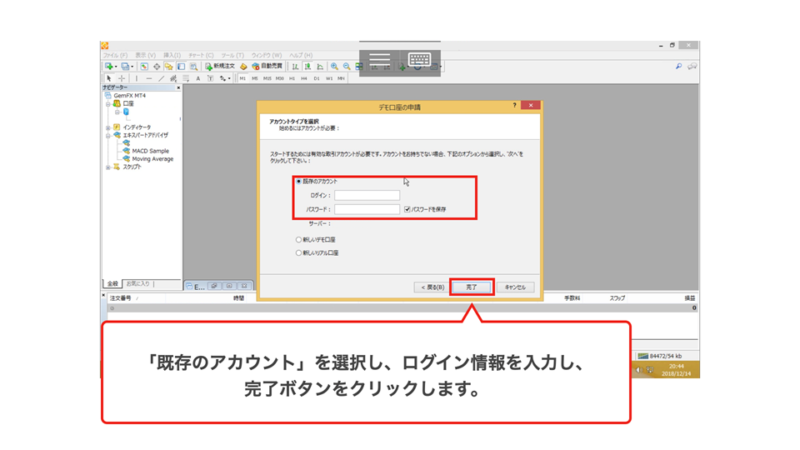Switch chart to bar chart icon
The width and height of the screenshot is (800, 450).
(x=295, y=67)
